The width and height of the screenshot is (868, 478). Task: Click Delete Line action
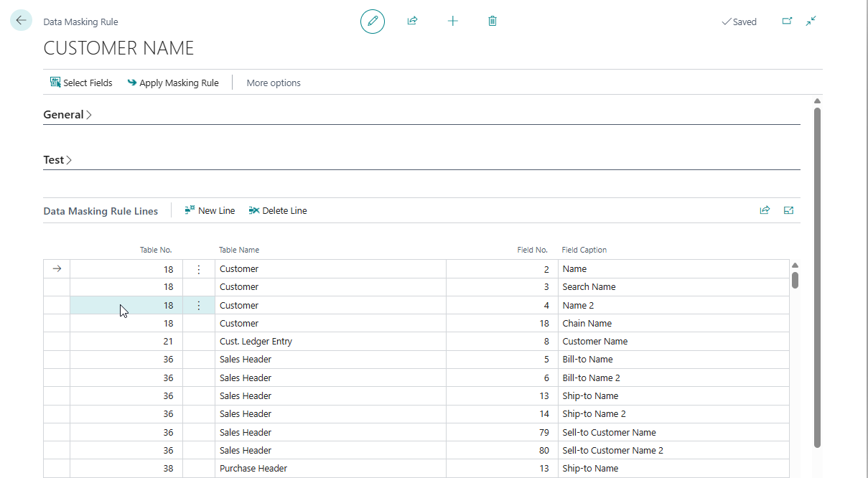pyautogui.click(x=278, y=210)
